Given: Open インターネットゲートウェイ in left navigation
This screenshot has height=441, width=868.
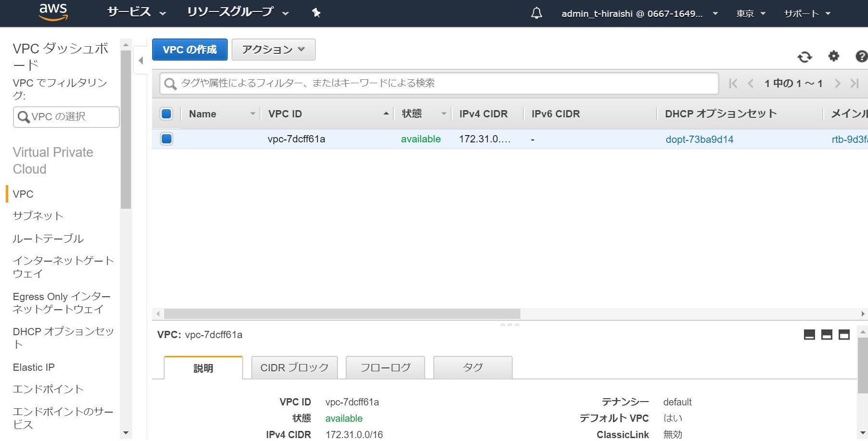Looking at the screenshot, I should tap(63, 267).
